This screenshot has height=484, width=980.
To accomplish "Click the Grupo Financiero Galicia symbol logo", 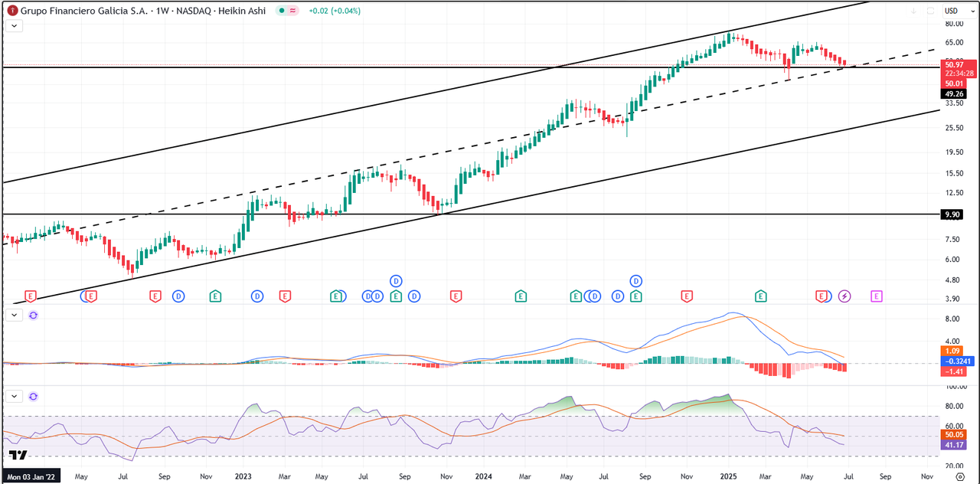I will pyautogui.click(x=12, y=11).
